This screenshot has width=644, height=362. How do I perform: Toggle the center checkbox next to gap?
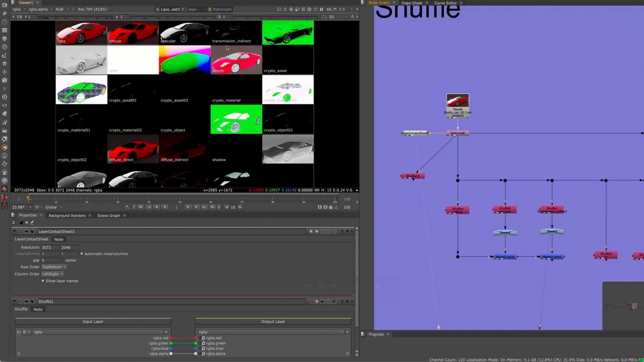[62, 260]
